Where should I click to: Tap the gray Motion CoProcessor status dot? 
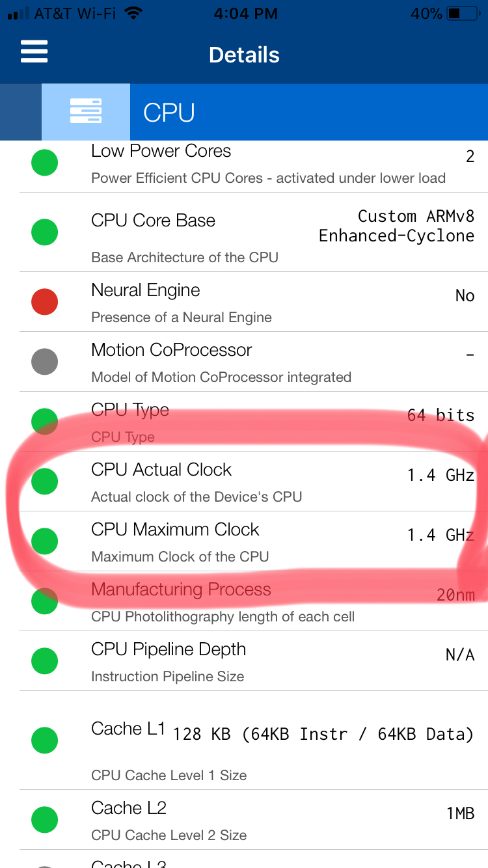coord(45,362)
